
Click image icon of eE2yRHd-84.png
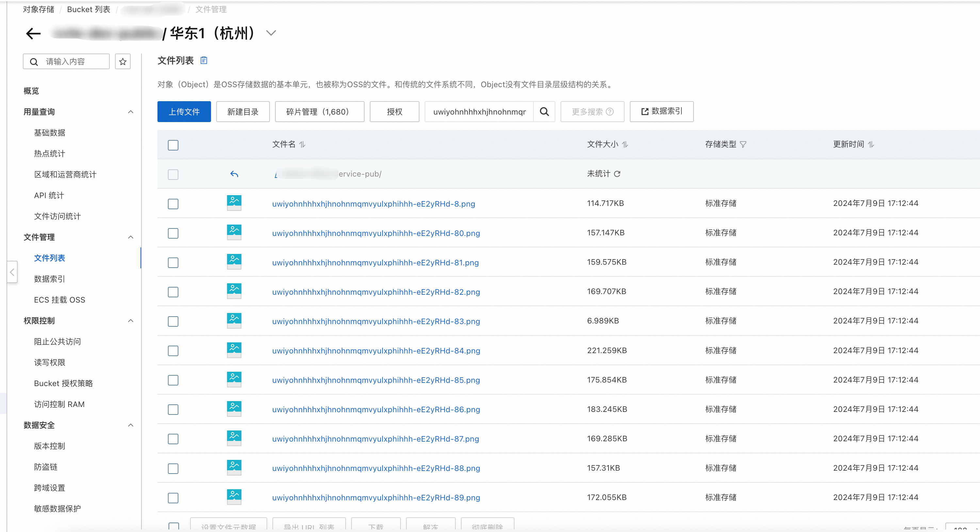(x=234, y=350)
